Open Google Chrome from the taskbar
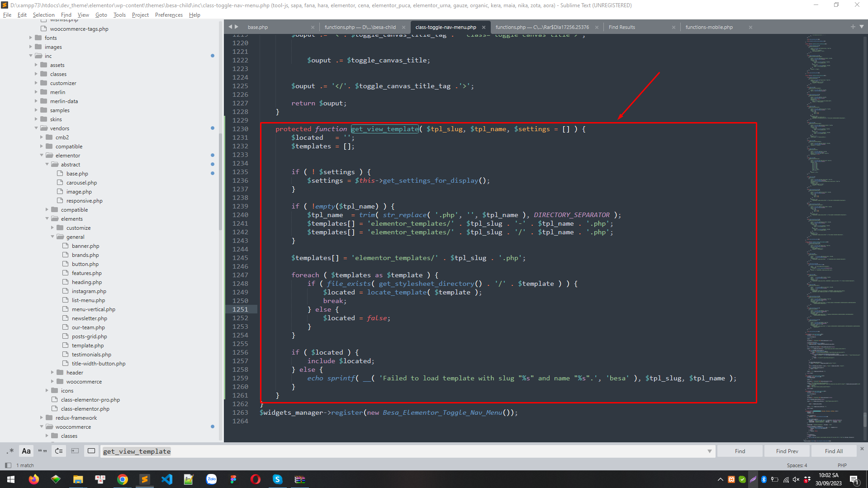Screen dimensions: 868x488 coord(122,479)
